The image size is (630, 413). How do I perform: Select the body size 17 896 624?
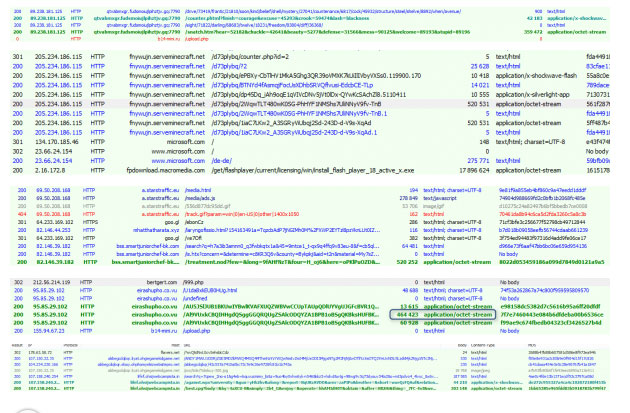(x=474, y=170)
